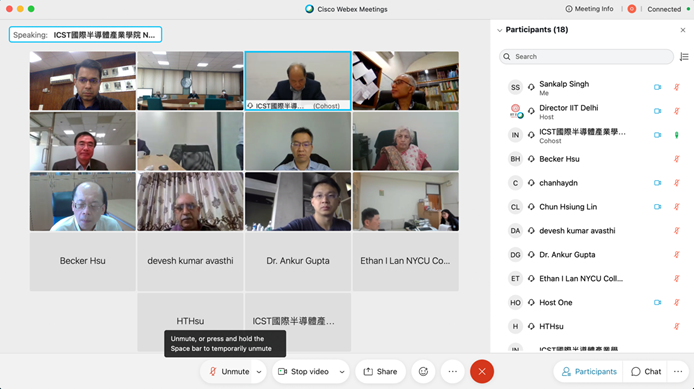The height and width of the screenshot is (389, 694).
Task: Click Dr. Ankur Gupta's muted mic icon
Action: (x=676, y=254)
